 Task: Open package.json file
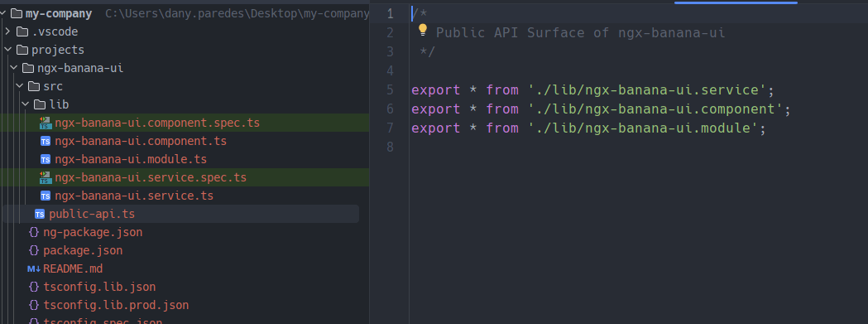pyautogui.click(x=83, y=251)
